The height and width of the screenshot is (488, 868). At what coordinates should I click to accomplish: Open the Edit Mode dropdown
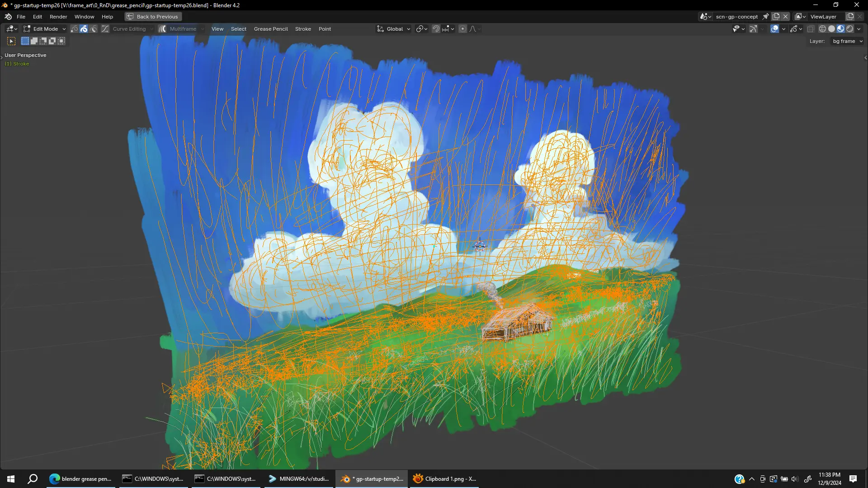[x=45, y=29]
